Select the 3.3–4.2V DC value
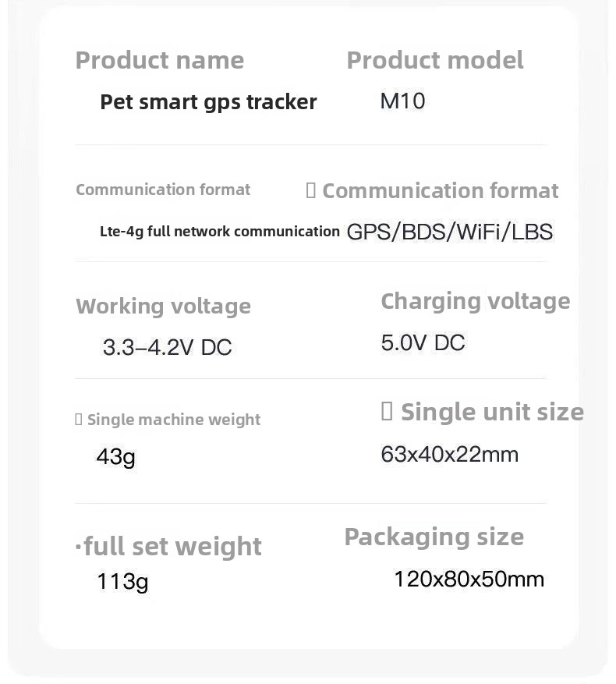The width and height of the screenshot is (616, 684). click(168, 347)
